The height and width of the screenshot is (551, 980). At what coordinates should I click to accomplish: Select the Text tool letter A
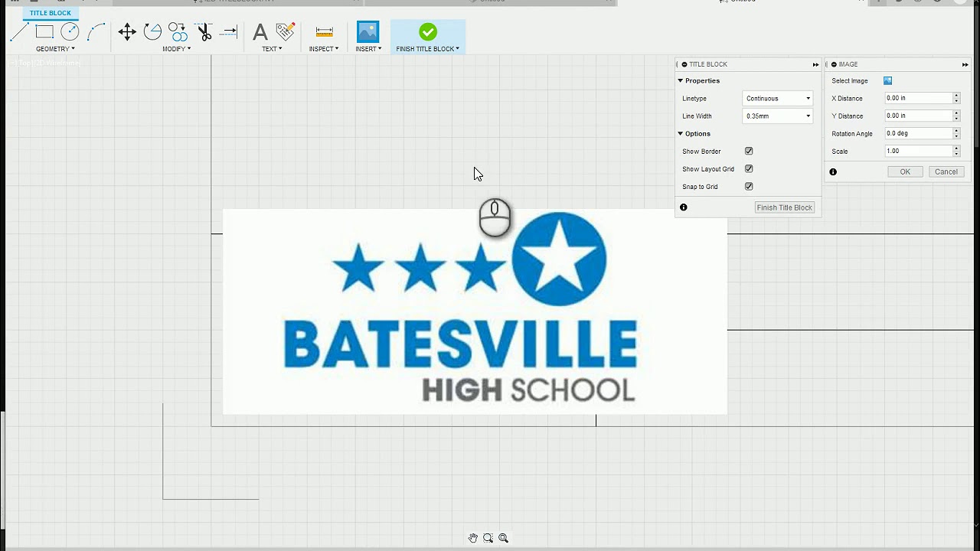coord(260,31)
